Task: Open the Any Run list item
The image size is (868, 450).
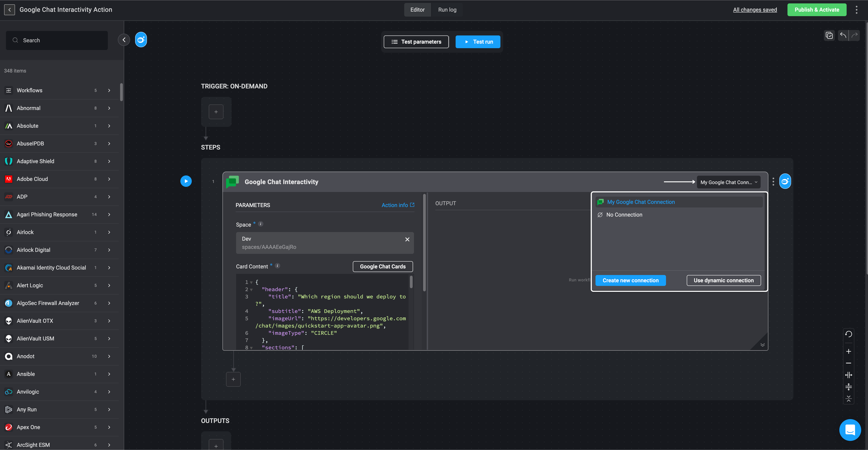Action: coord(59,409)
